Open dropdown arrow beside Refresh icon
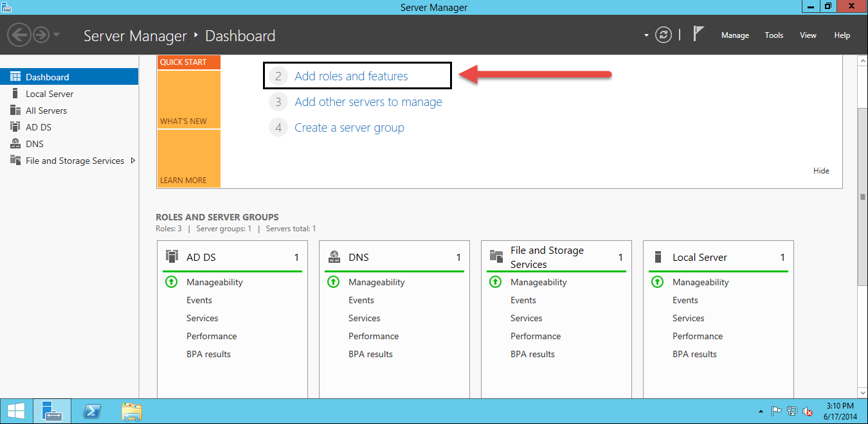 click(646, 35)
